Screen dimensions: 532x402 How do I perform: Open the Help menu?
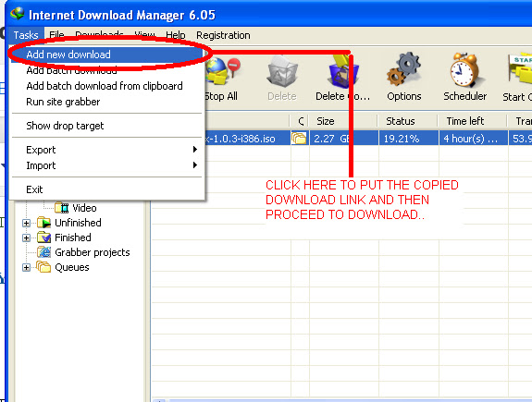pos(176,35)
